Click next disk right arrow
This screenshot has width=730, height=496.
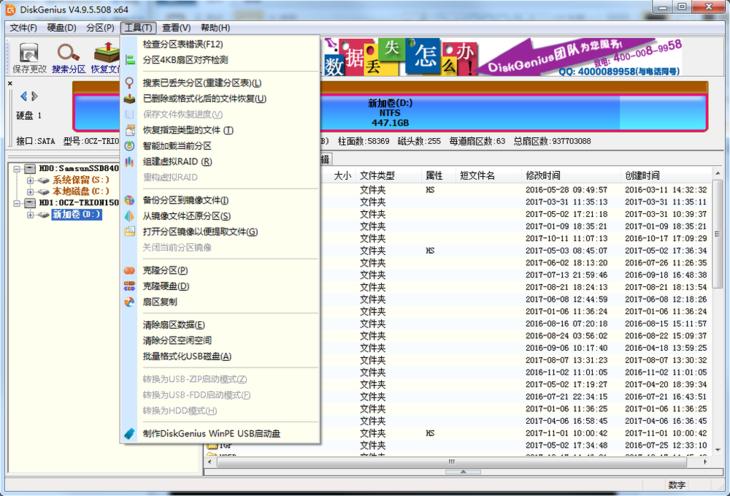click(x=34, y=96)
